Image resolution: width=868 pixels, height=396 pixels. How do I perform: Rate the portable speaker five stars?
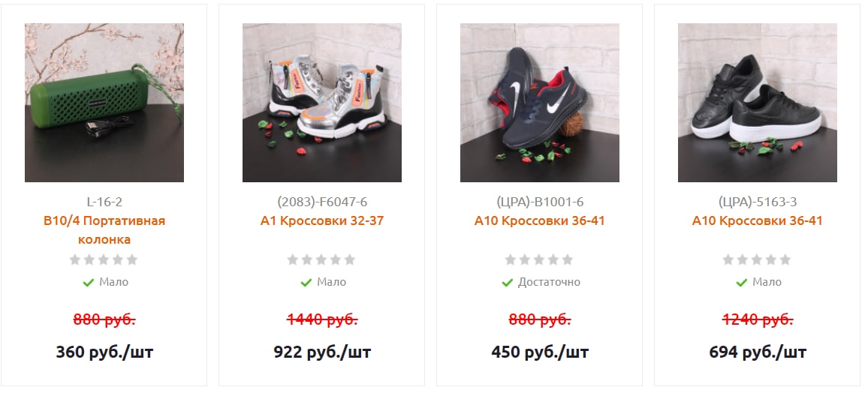[131, 259]
